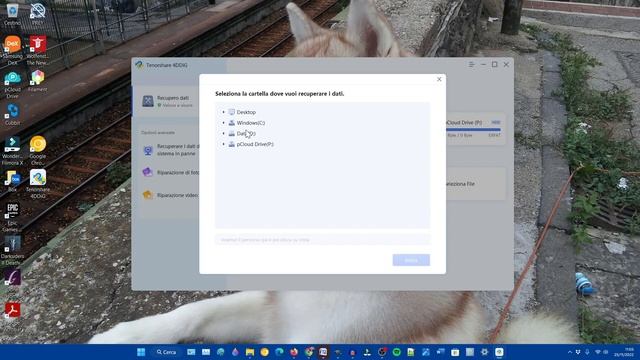Open Samsung DeX desktop shortcut
The width and height of the screenshot is (640, 360).
[12, 51]
